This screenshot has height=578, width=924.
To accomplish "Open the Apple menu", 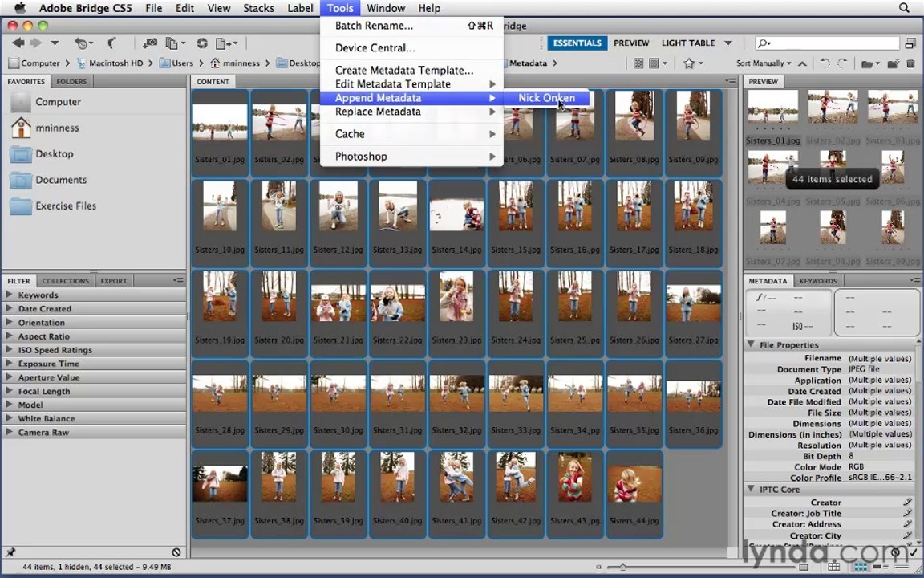I will click(20, 8).
